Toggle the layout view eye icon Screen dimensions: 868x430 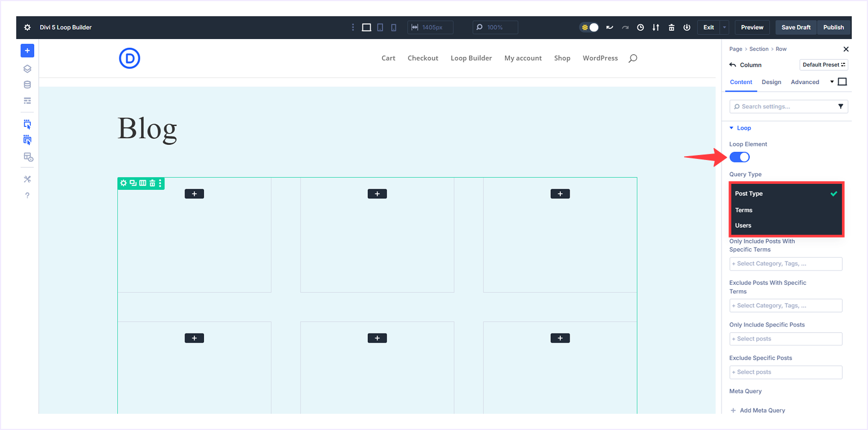[28, 157]
